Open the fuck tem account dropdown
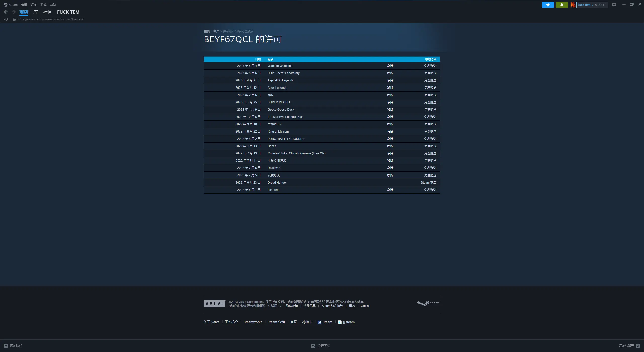This screenshot has height=352, width=644. coord(586,5)
